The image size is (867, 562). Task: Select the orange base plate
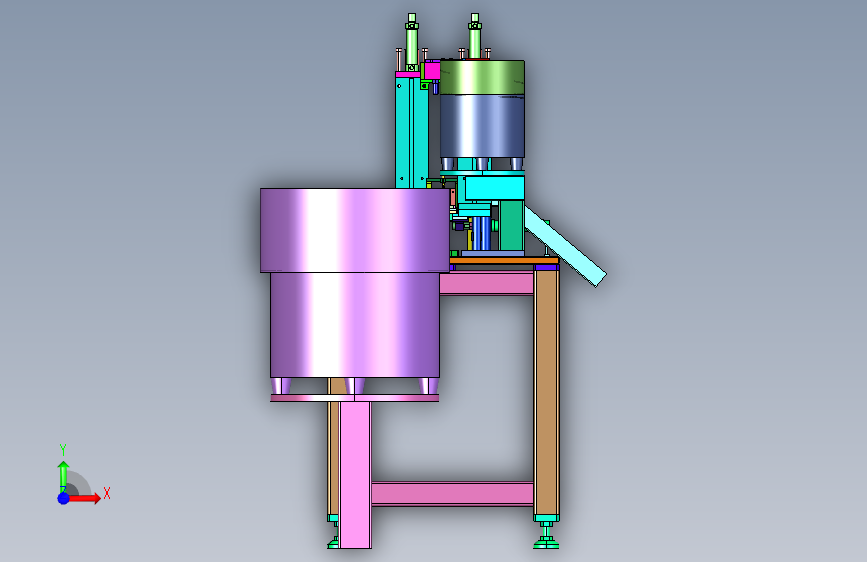504,260
